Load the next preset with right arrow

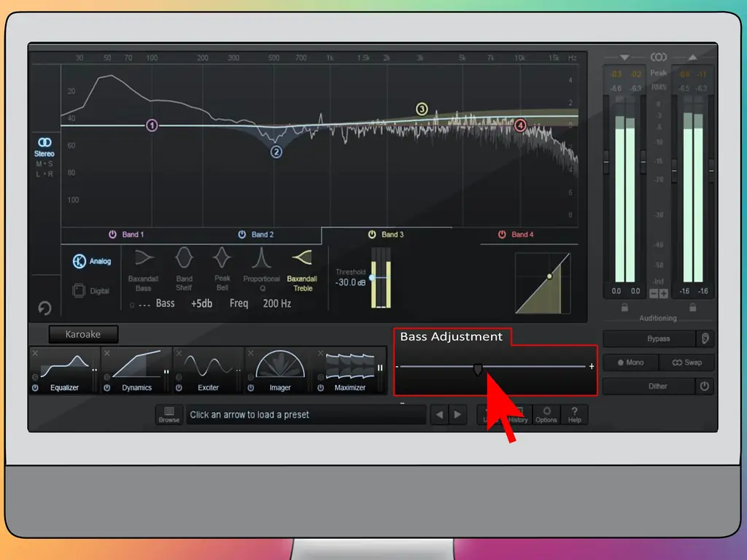[458, 415]
